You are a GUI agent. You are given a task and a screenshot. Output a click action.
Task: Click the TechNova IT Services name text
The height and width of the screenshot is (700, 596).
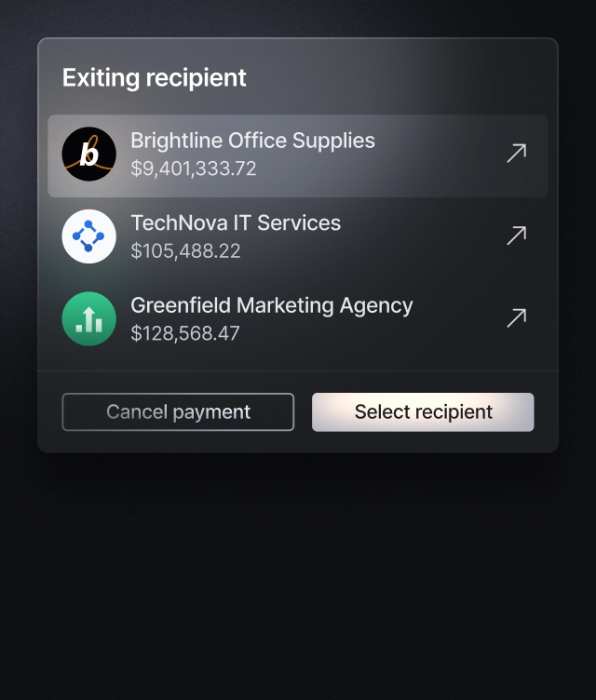tap(236, 222)
